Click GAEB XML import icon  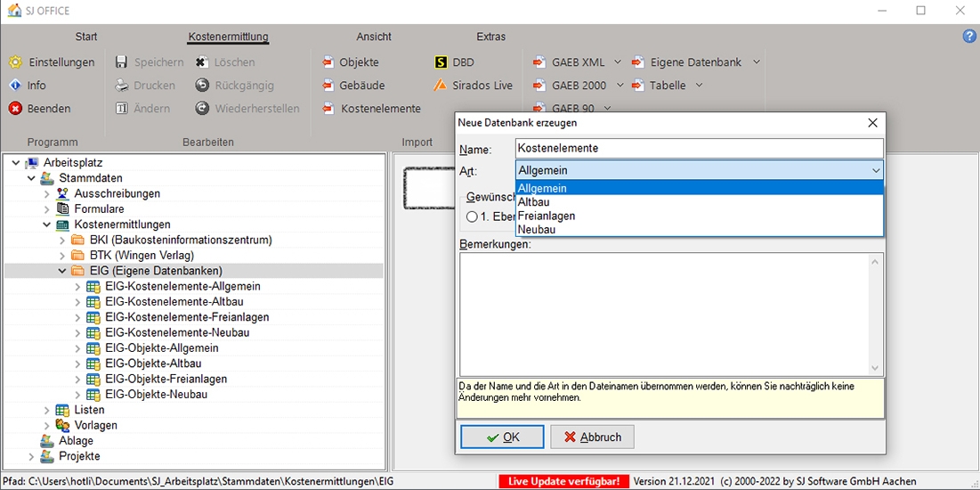click(540, 62)
